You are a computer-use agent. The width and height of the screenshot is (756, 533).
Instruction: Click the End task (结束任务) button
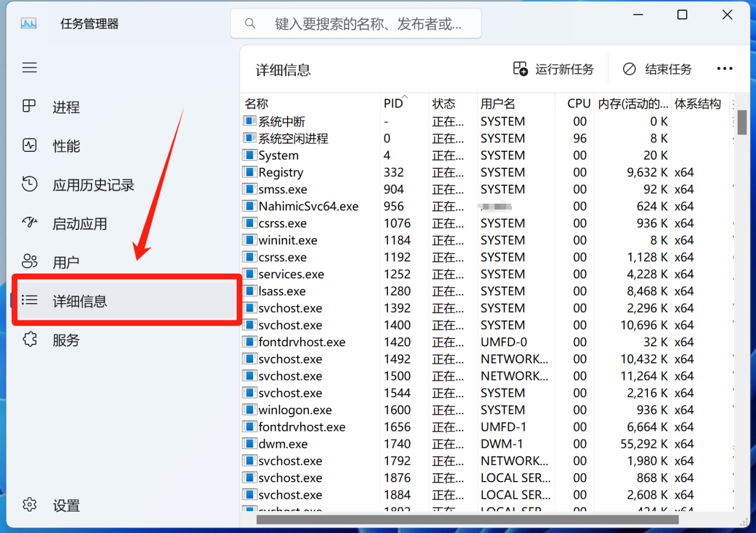657,69
